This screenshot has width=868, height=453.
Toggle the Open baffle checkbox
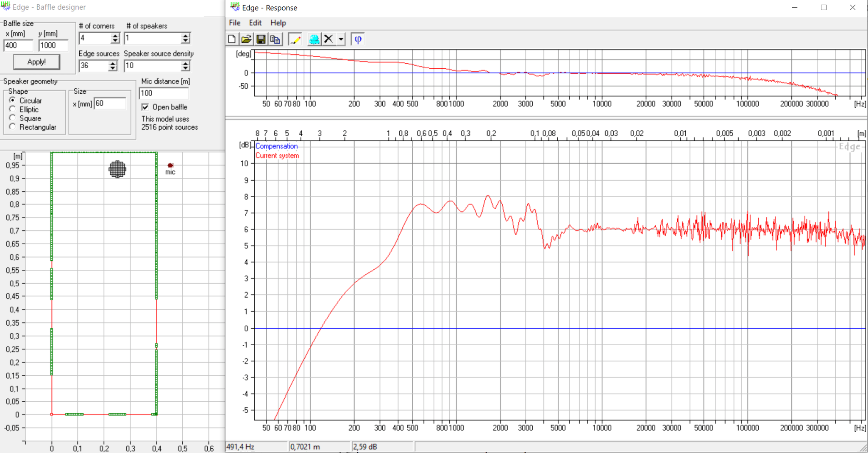pyautogui.click(x=145, y=107)
